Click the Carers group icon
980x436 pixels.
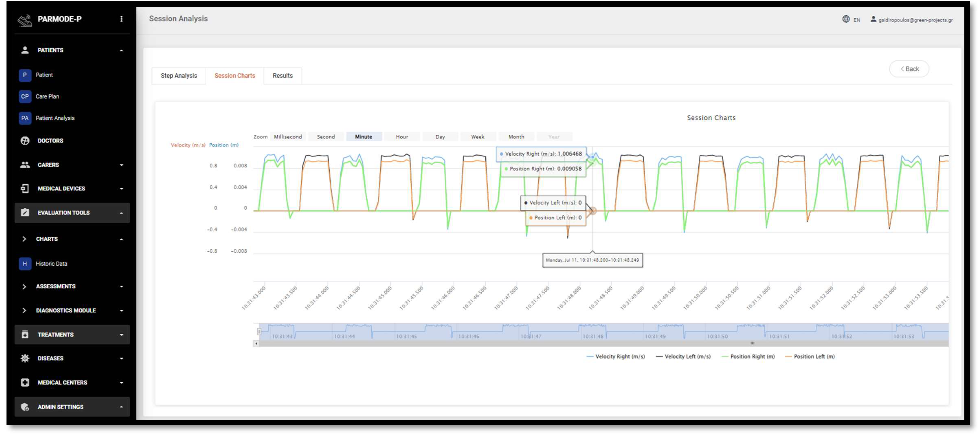[x=25, y=165]
